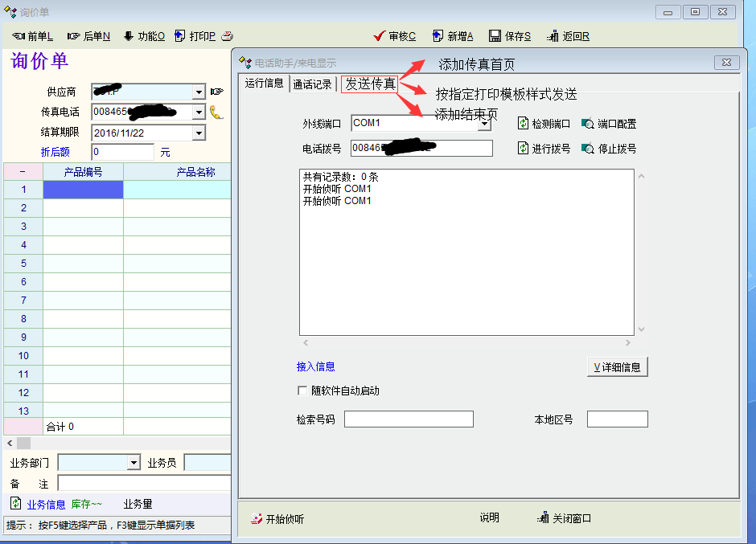Screen dimensions: 756x544
Task: Click the 新增 add document icon
Action: [438, 36]
